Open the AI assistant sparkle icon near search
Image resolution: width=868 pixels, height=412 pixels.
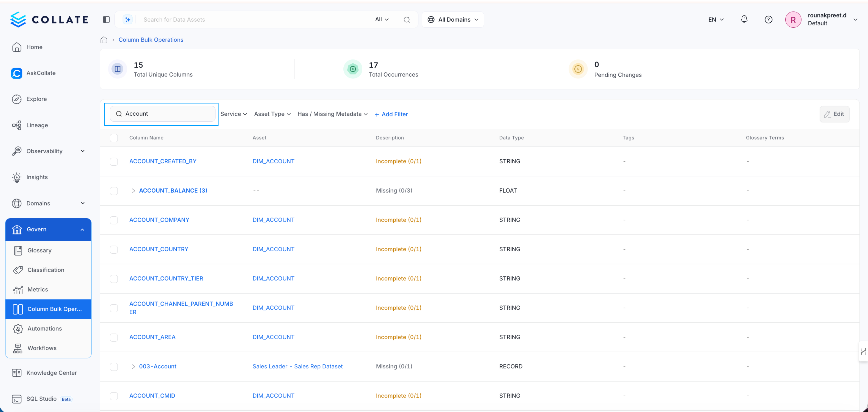[127, 19]
